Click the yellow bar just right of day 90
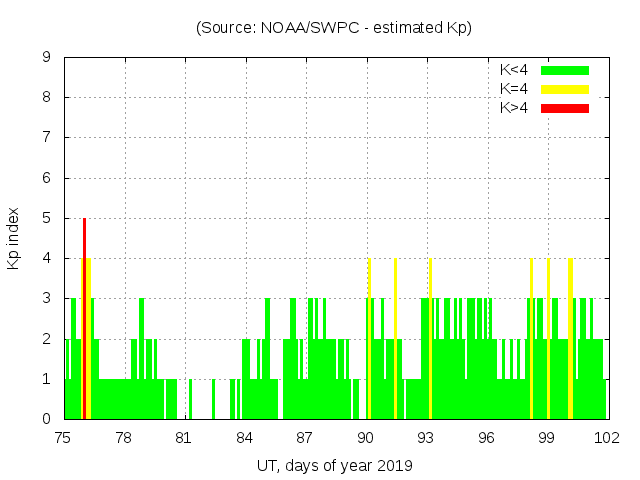The image size is (640, 480). coord(370,340)
